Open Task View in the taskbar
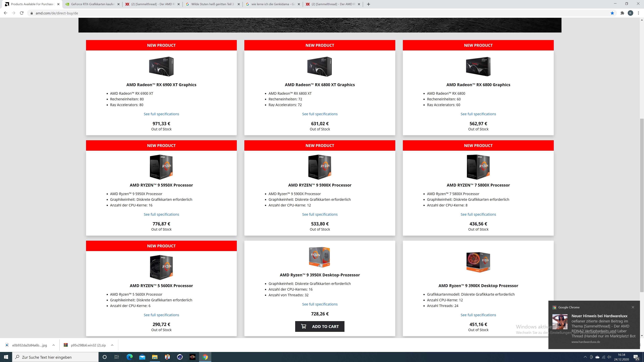 117,357
